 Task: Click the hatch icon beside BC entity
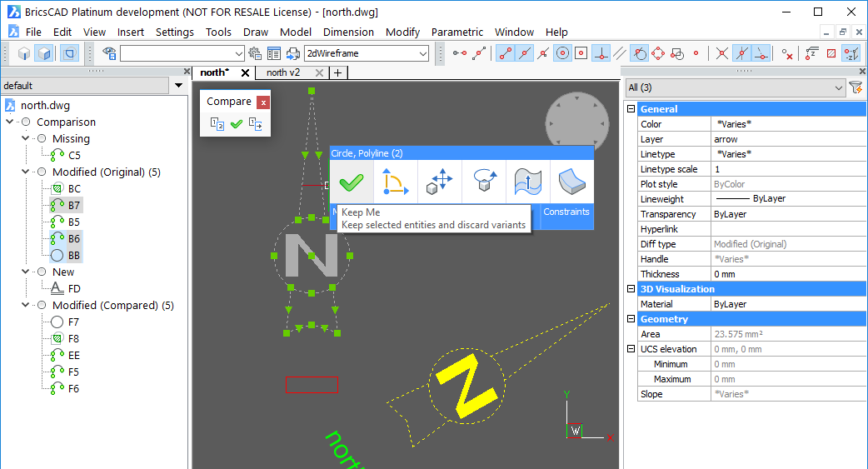57,189
